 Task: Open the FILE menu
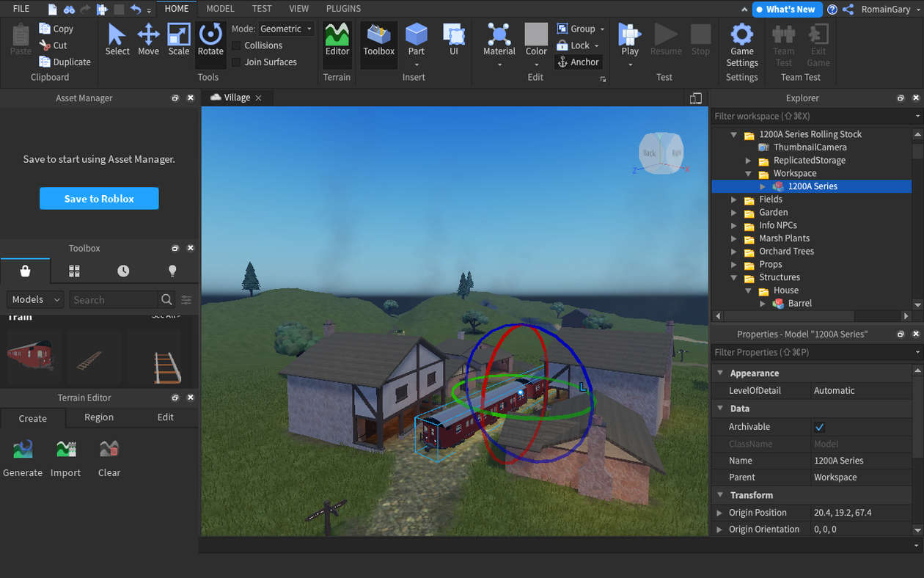click(21, 9)
